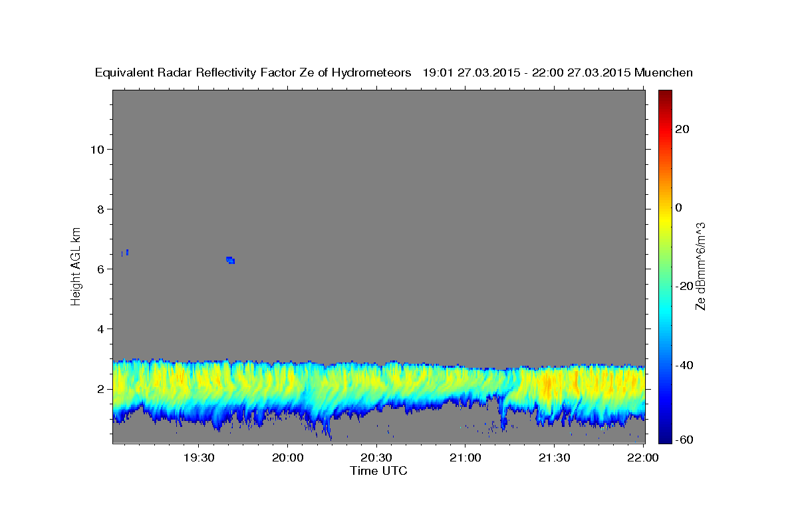Click the chart title 'Equivalent Radar Reflectivity Factor Ze of Hydrometeors'
Screen dimensions: 798x532
[x=253, y=73]
